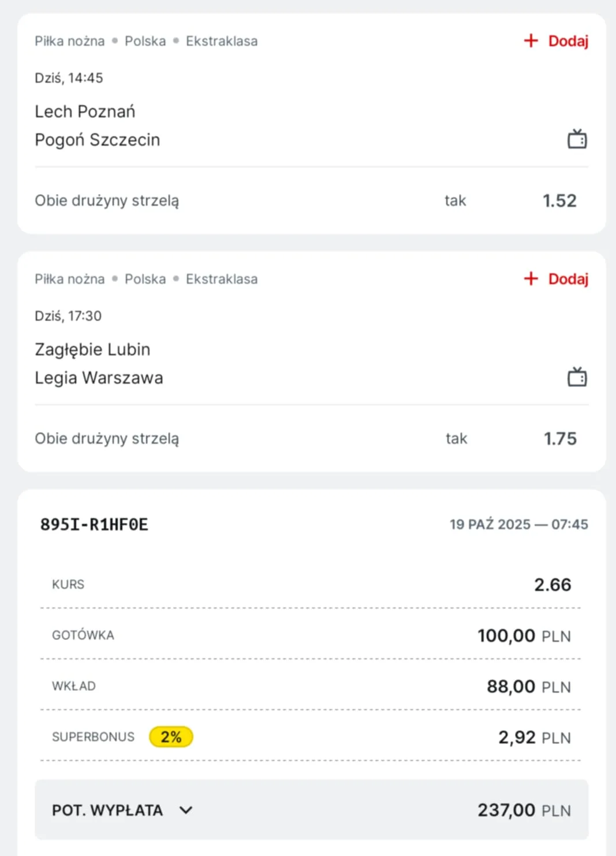Image resolution: width=616 pixels, height=856 pixels.
Task: Click the Dodaj label for the Zagłębie–Legia bet
Action: pos(568,279)
